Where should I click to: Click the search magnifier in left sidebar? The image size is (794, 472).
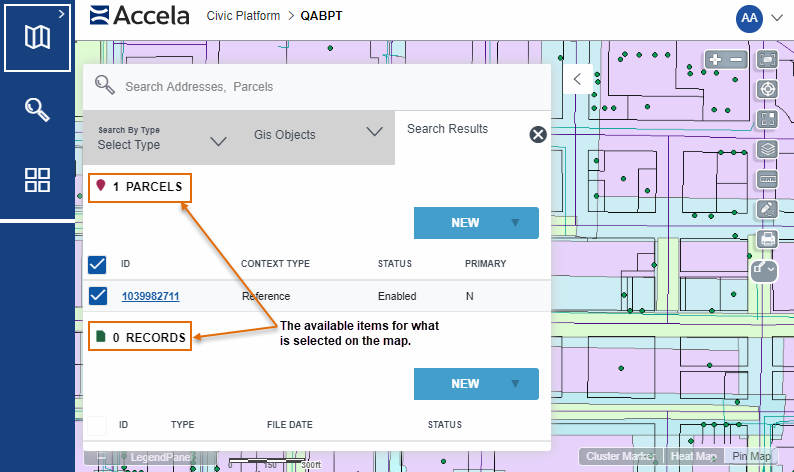pyautogui.click(x=37, y=109)
